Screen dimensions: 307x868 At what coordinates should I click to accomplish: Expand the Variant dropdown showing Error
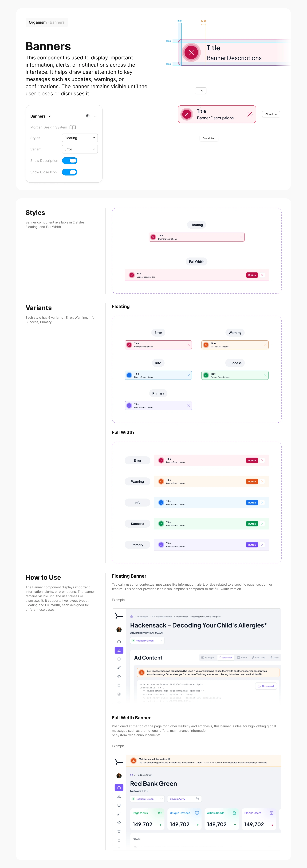tap(80, 149)
